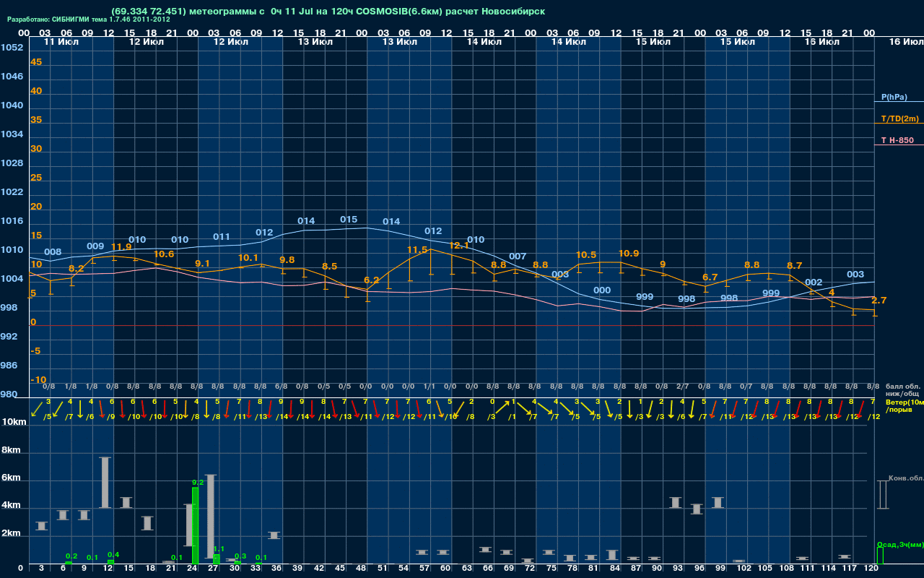The image size is (924, 578).
Task: Click the P(hPa) legend label
Action: point(894,97)
